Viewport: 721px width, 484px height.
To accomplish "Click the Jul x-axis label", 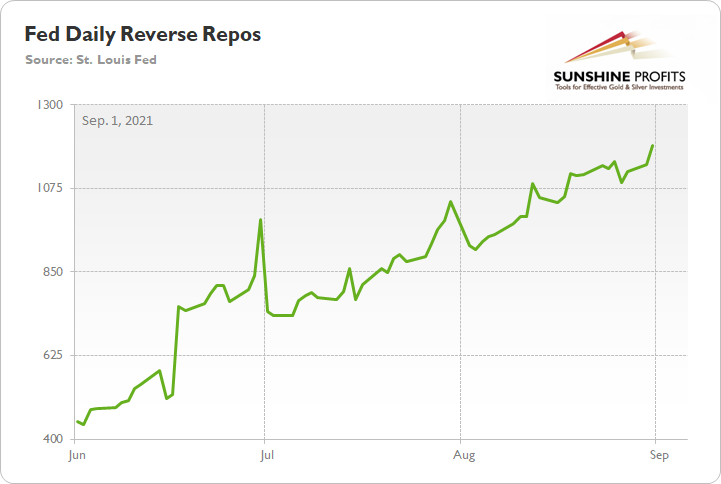I will pos(267,456).
